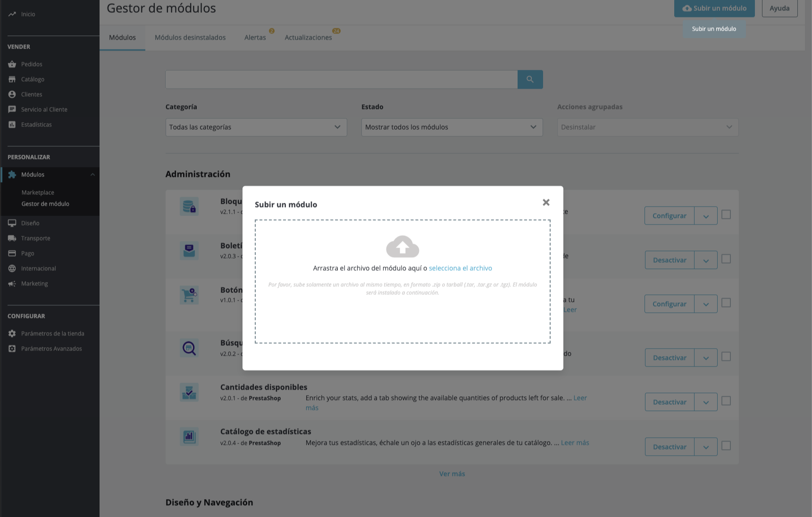Click the magnifier search button
This screenshot has width=812, height=517.
tap(530, 79)
